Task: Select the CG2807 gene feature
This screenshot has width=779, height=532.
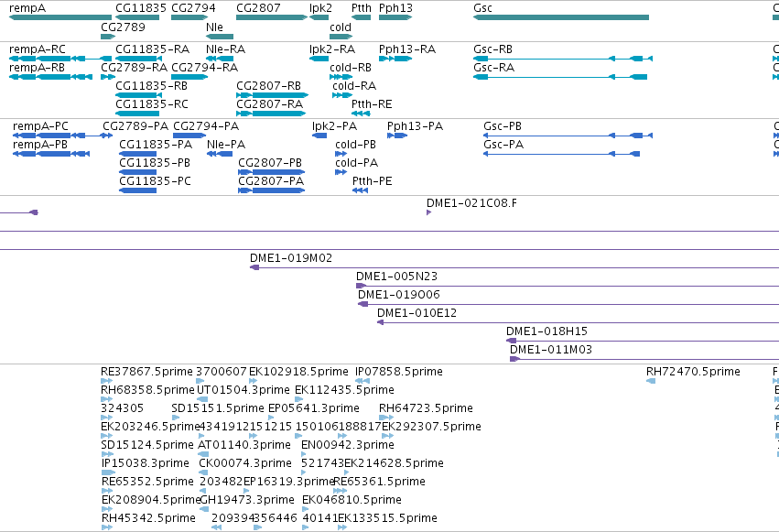Action: pos(272,17)
